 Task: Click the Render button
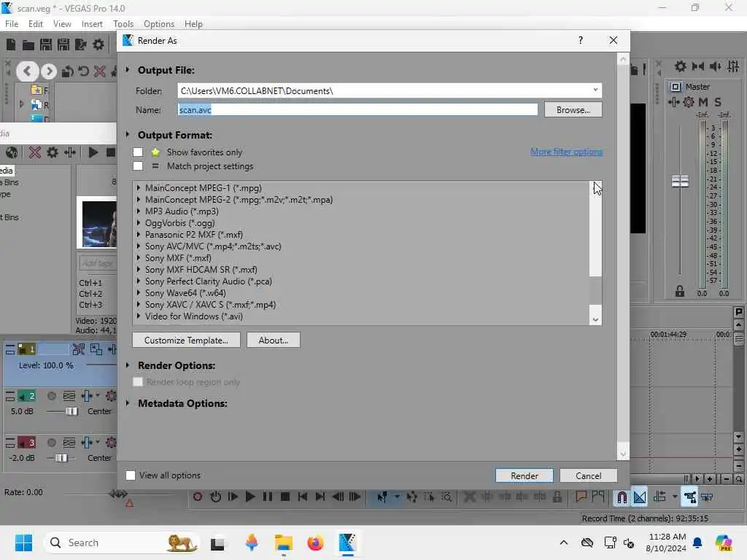coord(525,475)
